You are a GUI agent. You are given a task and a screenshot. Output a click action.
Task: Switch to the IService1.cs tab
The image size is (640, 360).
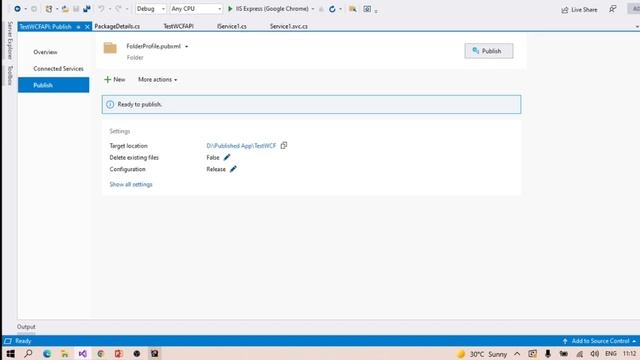[x=231, y=26]
